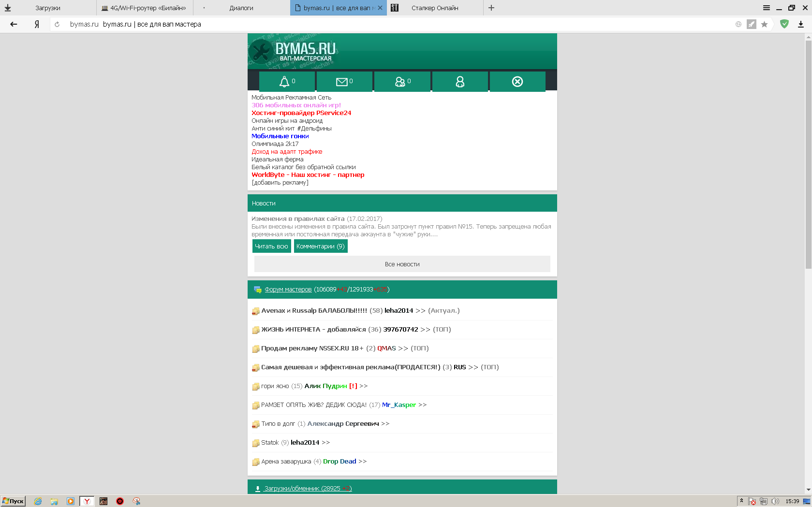Switch to the Сталкер Онлайн tab
The width and height of the screenshot is (812, 507).
[434, 8]
